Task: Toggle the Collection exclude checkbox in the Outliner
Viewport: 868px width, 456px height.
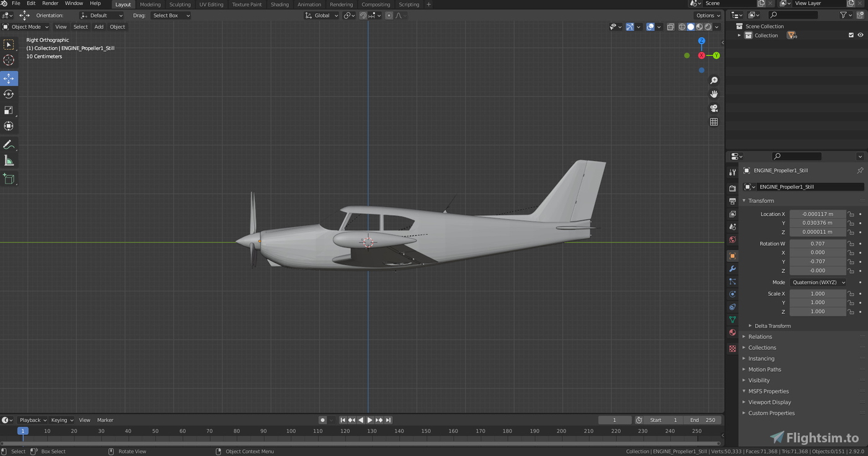Action: (851, 35)
